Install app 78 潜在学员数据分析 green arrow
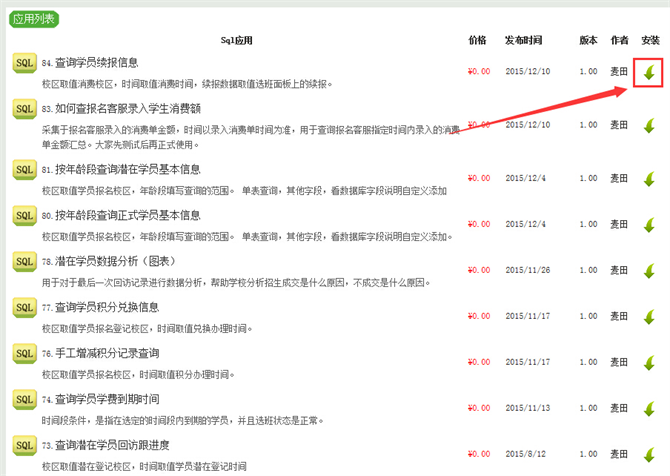 pyautogui.click(x=649, y=271)
